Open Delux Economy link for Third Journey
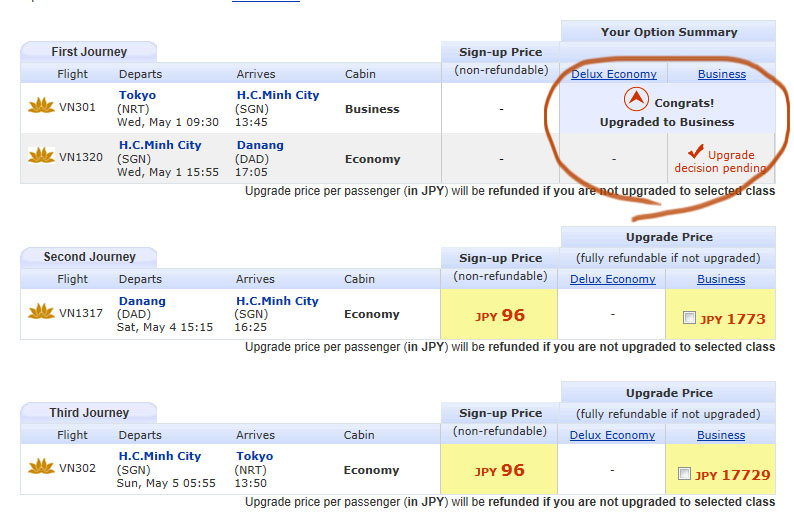Image resolution: width=794 pixels, height=527 pixels. point(613,435)
